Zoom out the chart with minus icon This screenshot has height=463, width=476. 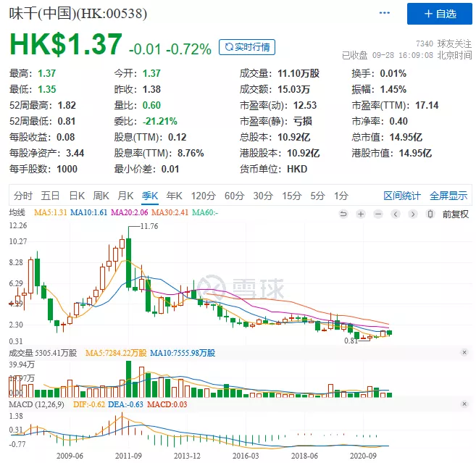pyautogui.click(x=378, y=214)
